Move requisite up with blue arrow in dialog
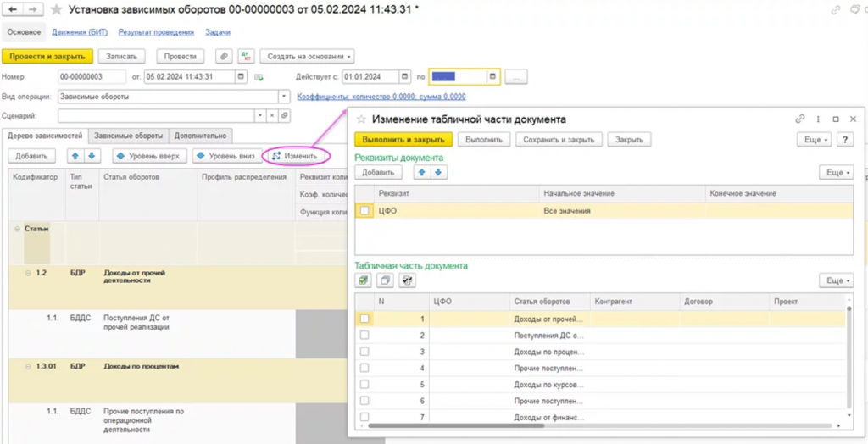Viewport: 868px width, 444px height. 420,172
